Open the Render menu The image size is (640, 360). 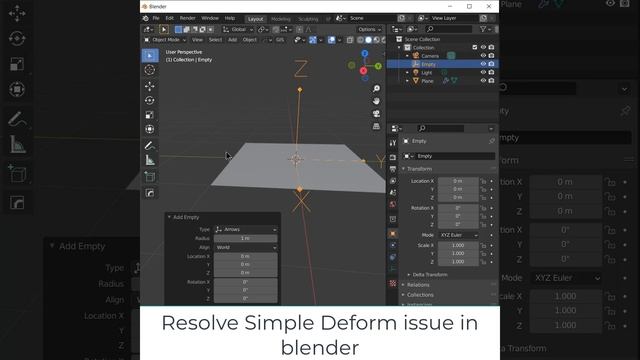[187, 18]
